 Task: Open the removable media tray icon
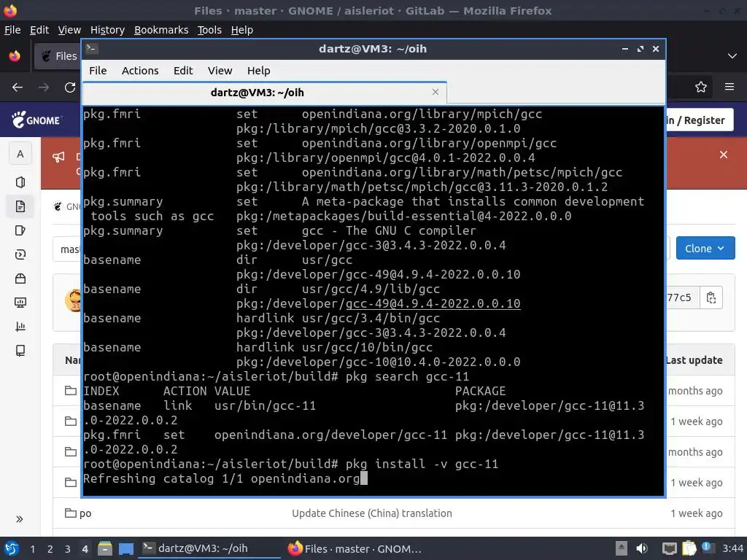pyautogui.click(x=621, y=548)
